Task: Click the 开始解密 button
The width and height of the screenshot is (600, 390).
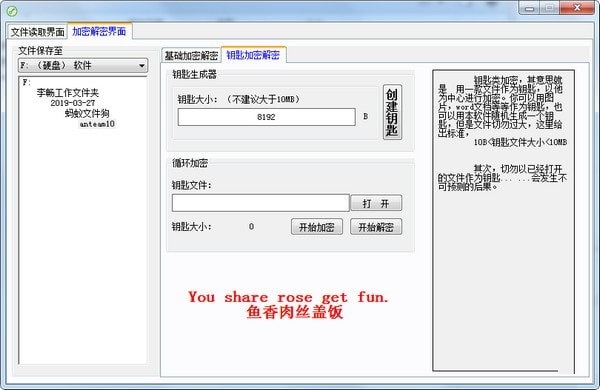Action: (x=376, y=227)
